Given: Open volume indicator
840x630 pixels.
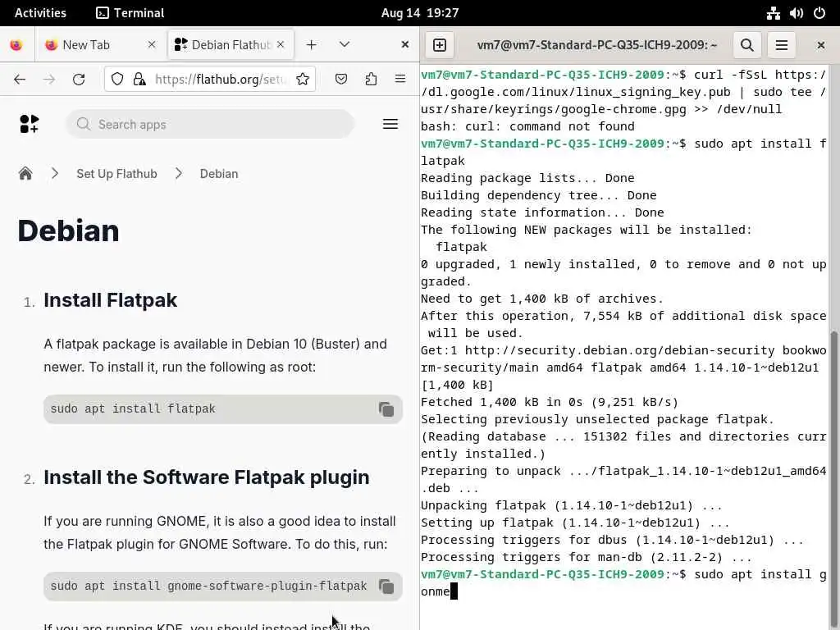Looking at the screenshot, I should tap(796, 13).
